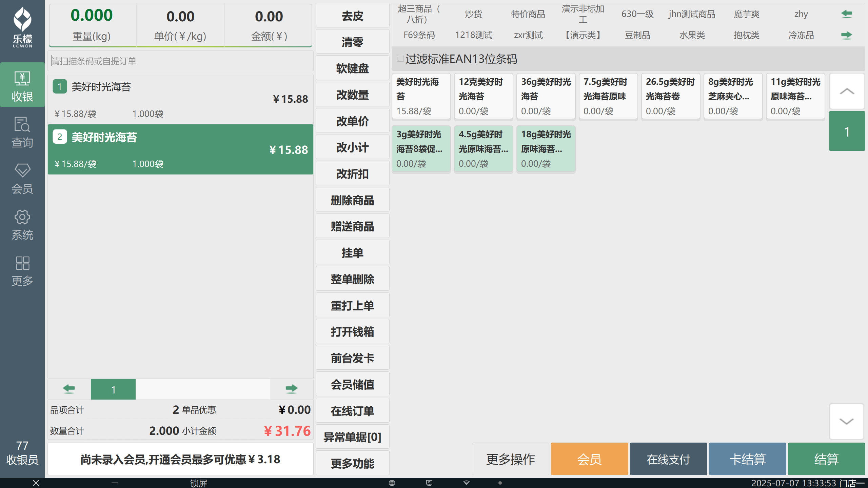Click the orange 会员 member button
This screenshot has height=488, width=868.
pyautogui.click(x=589, y=459)
